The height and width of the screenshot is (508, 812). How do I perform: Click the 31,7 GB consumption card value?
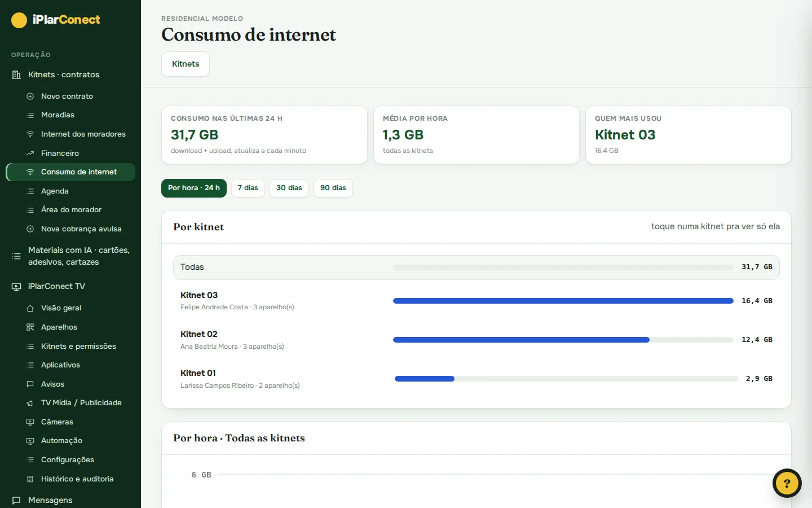click(x=195, y=135)
